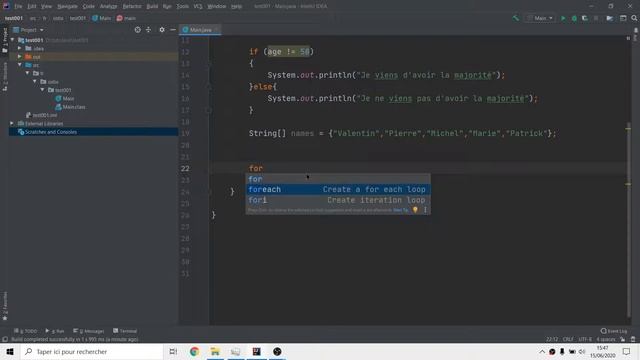
Task: Select fori iteration loop suggestion
Action: [x=338, y=200]
